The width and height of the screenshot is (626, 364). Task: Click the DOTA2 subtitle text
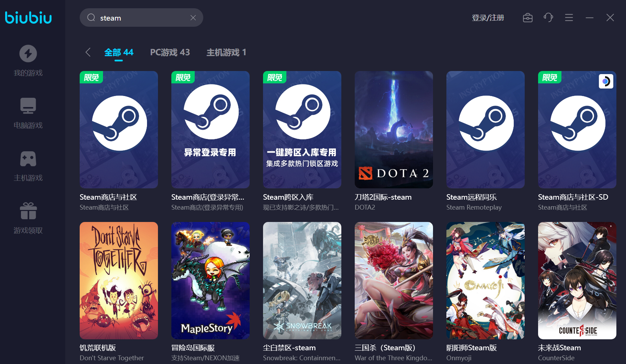coord(365,207)
